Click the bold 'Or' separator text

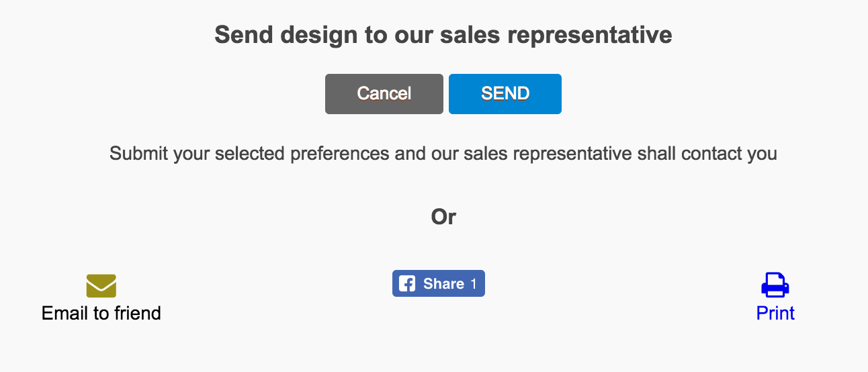pos(443,217)
